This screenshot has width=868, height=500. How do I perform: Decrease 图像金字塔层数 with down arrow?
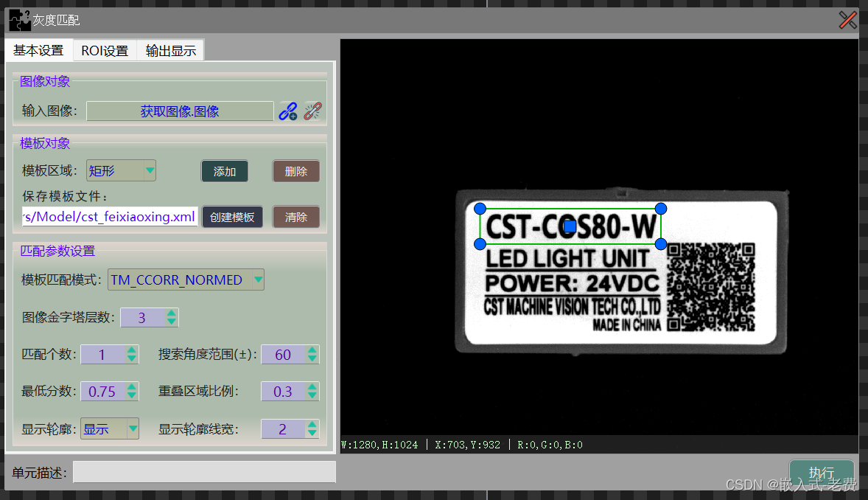click(x=172, y=322)
